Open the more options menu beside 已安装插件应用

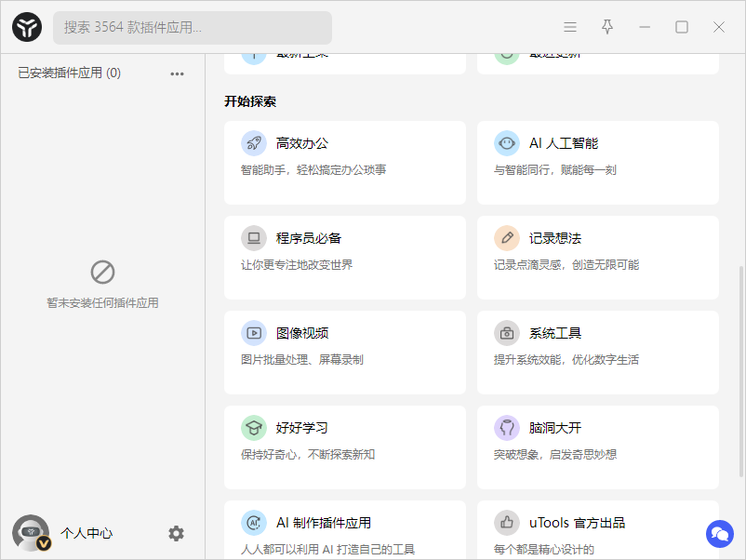coord(177,73)
